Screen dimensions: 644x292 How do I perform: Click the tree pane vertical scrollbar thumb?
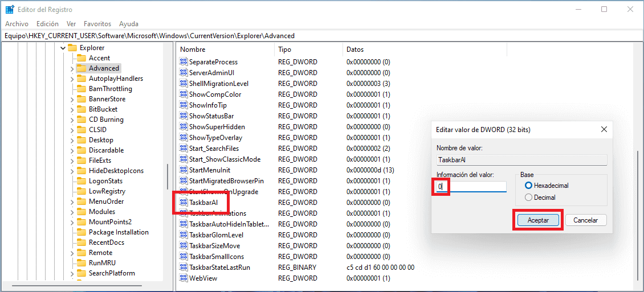(168, 177)
